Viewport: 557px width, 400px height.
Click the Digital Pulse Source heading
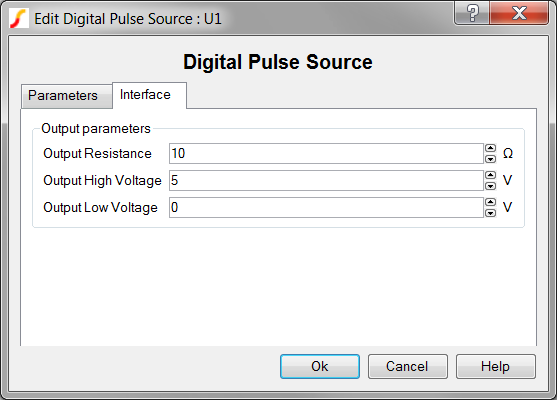278,62
